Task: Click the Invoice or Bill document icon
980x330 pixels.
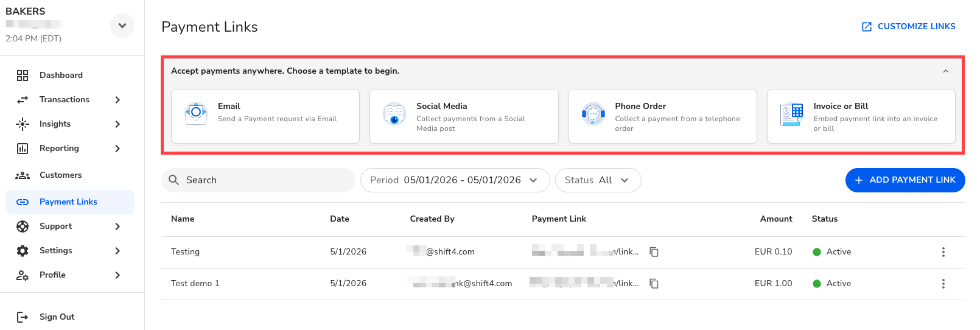Action: [x=791, y=114]
